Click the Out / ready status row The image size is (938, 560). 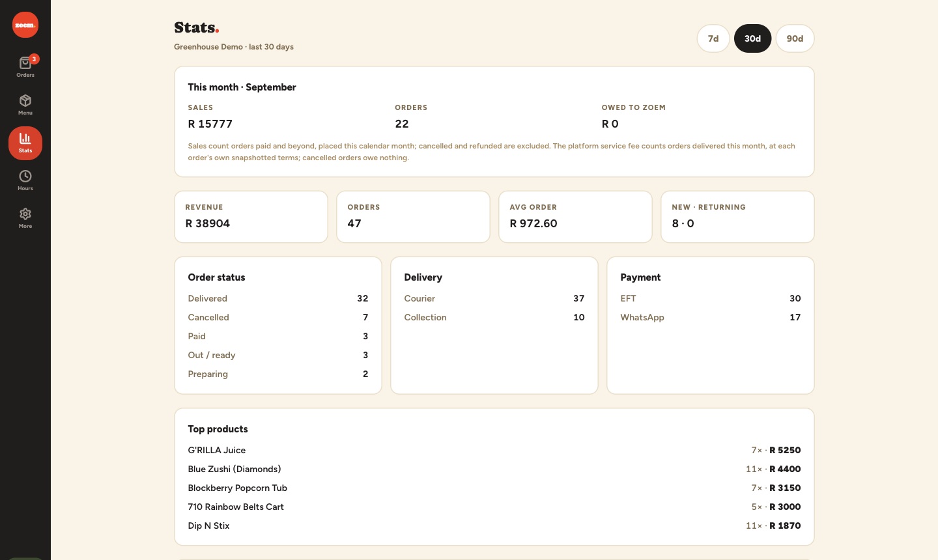point(278,355)
